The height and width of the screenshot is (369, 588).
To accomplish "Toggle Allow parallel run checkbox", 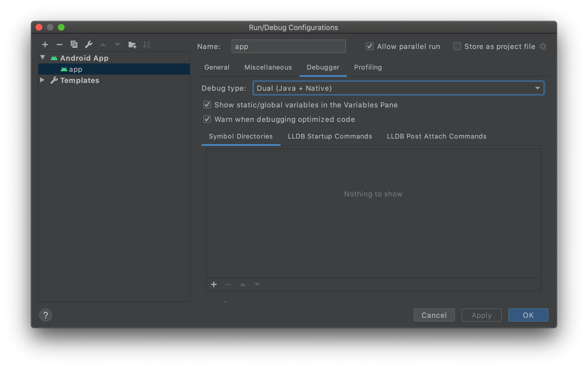I will [x=370, y=46].
